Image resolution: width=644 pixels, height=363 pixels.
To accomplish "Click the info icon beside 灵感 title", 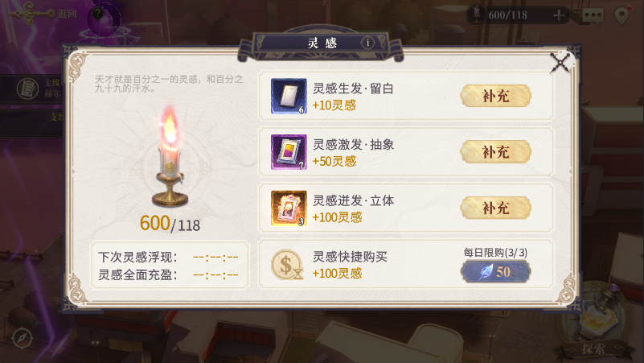I will pyautogui.click(x=367, y=43).
